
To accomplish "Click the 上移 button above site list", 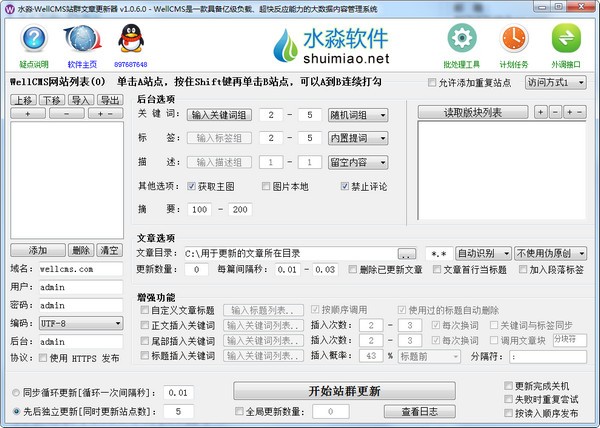I will click(23, 100).
